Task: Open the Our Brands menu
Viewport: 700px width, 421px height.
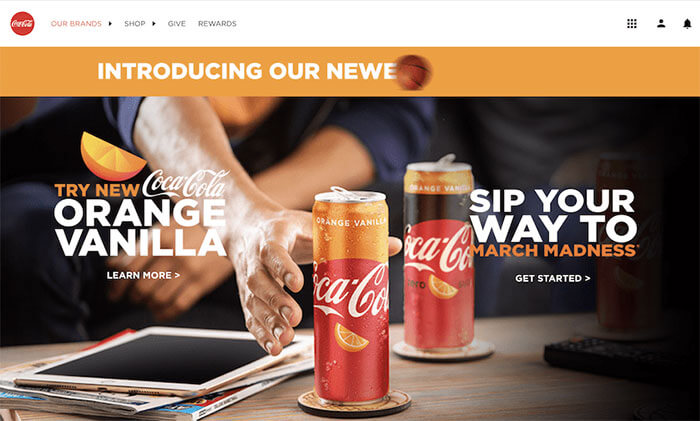Action: [x=76, y=24]
